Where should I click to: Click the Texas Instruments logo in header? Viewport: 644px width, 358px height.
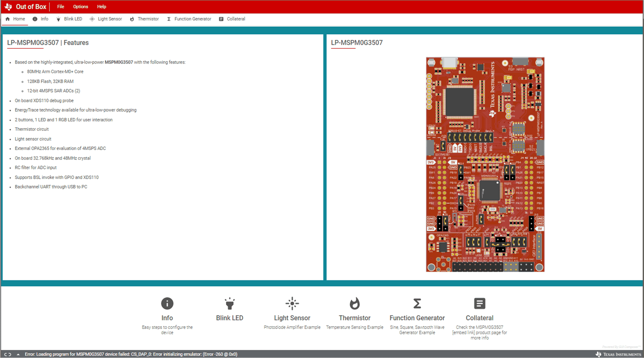[8, 7]
